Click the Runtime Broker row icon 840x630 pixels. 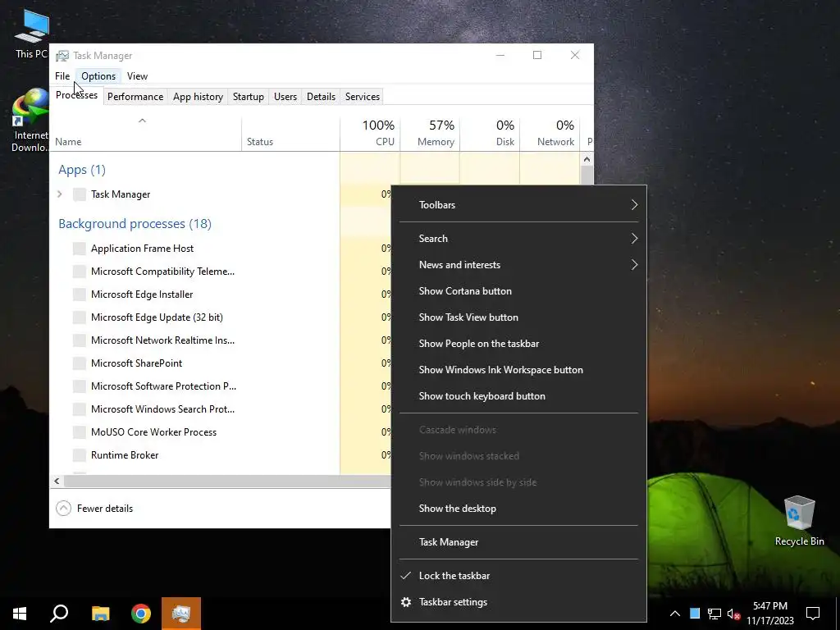point(80,455)
